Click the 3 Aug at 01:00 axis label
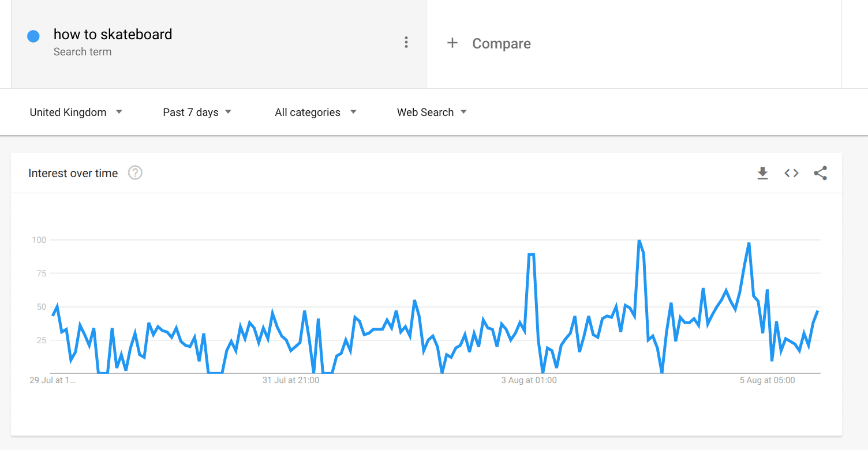The image size is (868, 450). (x=529, y=380)
